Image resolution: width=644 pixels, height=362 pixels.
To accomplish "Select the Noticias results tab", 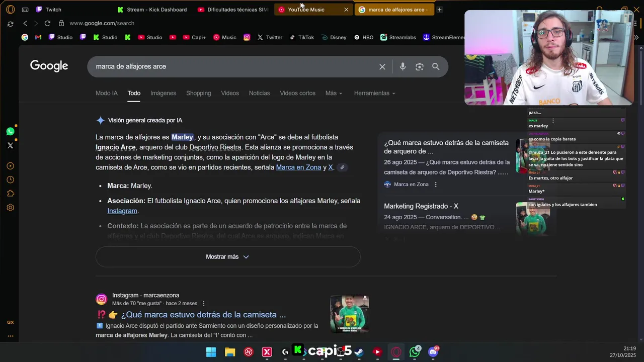I will click(x=259, y=93).
